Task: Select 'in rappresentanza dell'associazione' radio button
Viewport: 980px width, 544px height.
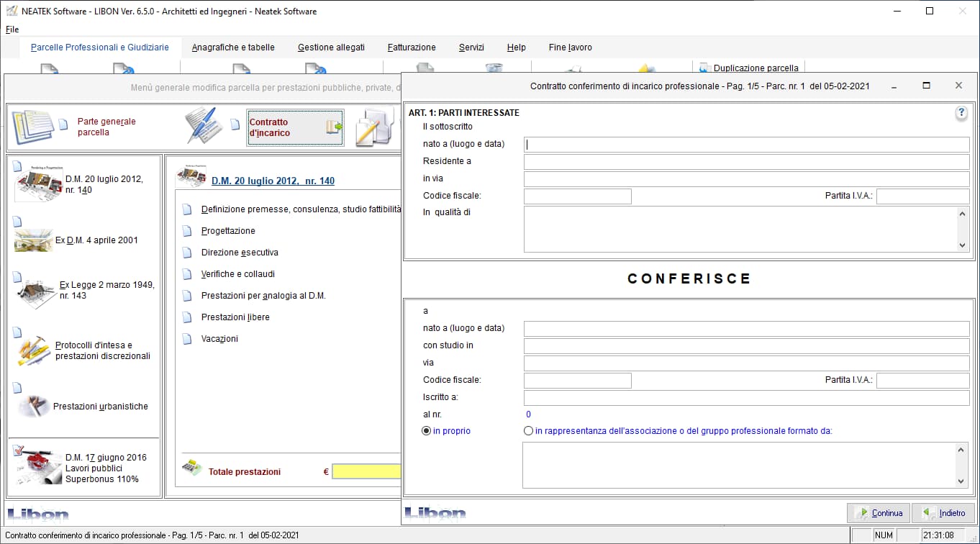Action: click(529, 431)
